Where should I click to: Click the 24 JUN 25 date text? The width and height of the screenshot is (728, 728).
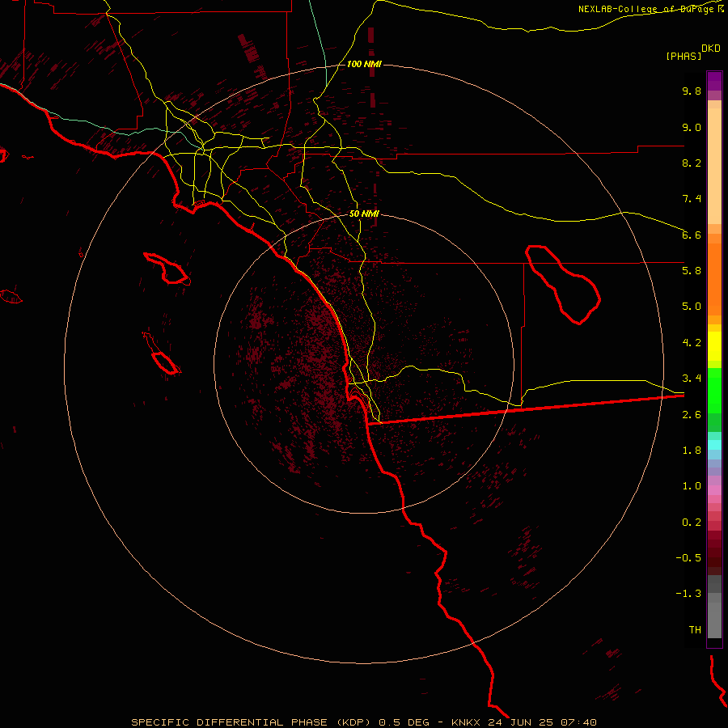[520, 722]
